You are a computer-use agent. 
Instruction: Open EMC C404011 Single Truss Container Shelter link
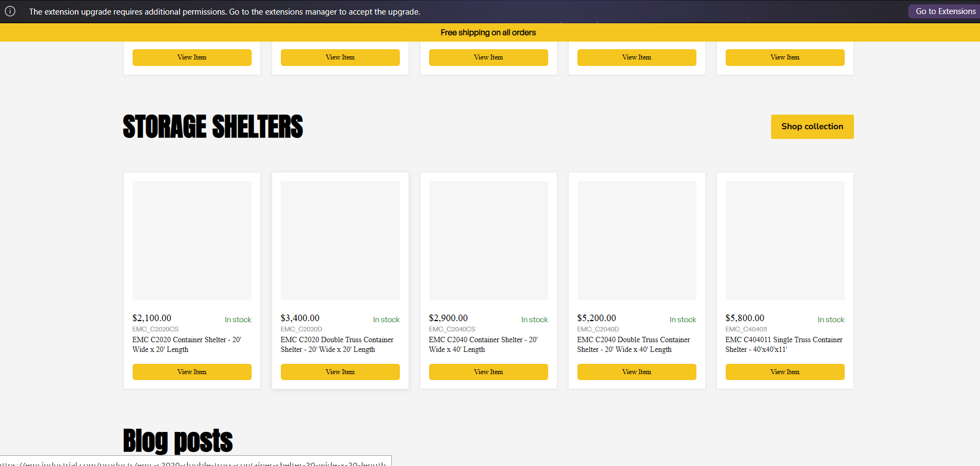pos(784,345)
